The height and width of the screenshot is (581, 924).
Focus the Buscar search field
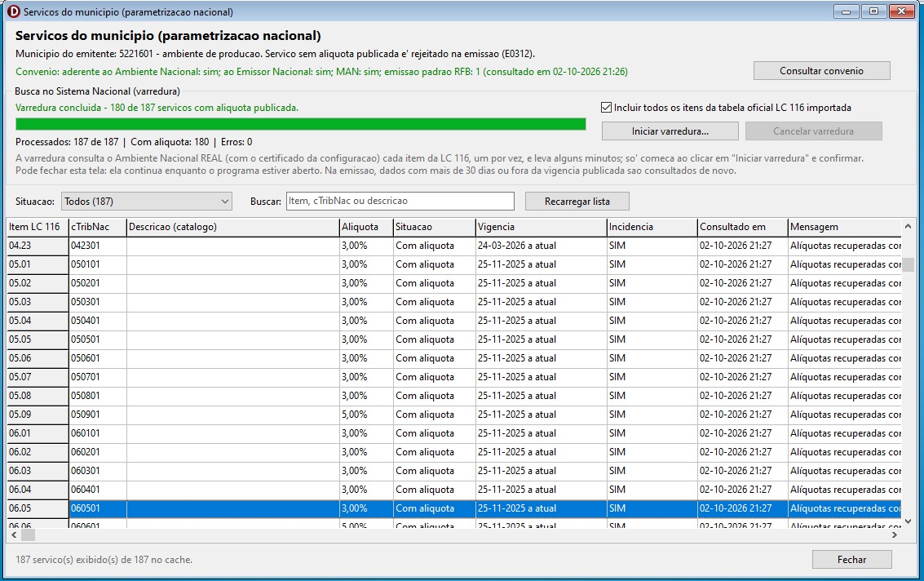pyautogui.click(x=400, y=201)
